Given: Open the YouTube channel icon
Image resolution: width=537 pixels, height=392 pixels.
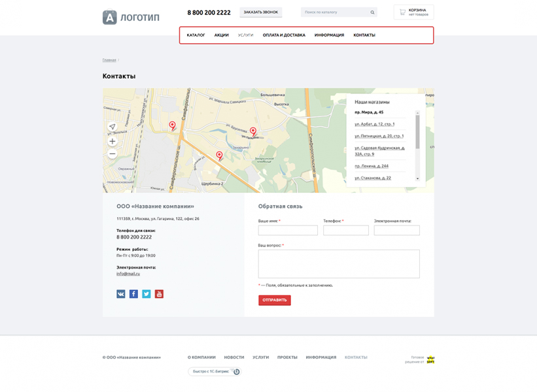Looking at the screenshot, I should 159,294.
